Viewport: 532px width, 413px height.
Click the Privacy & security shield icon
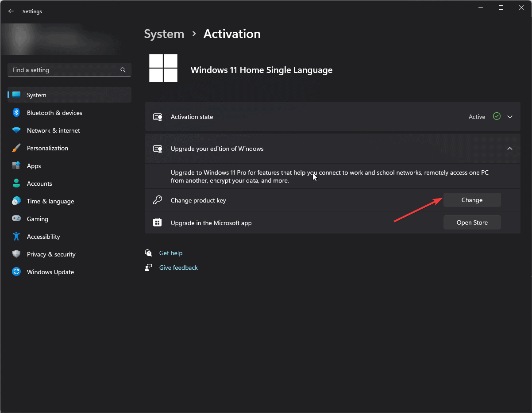[x=16, y=254]
